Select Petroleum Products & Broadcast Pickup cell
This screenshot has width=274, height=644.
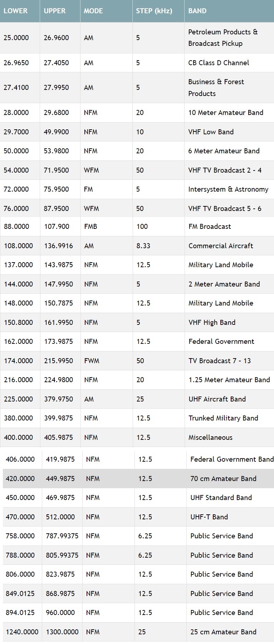click(229, 38)
